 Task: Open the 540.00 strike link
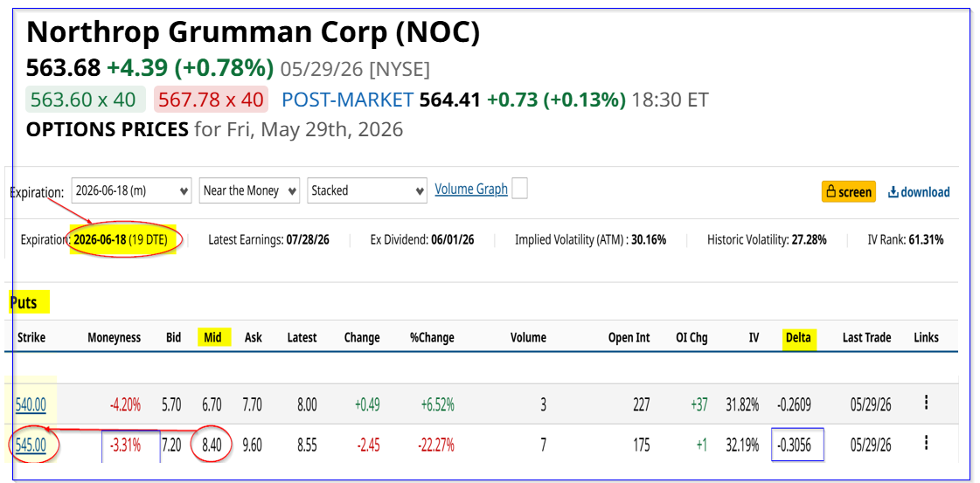[x=31, y=405]
